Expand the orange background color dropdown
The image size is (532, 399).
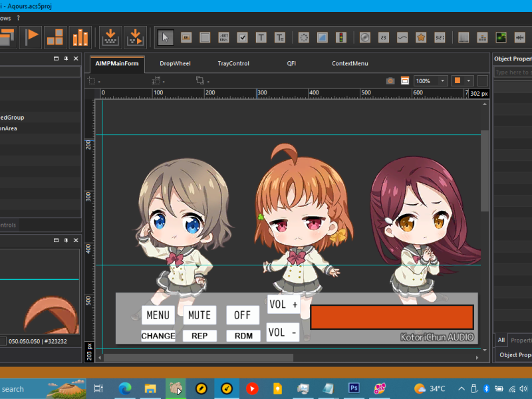tap(469, 80)
